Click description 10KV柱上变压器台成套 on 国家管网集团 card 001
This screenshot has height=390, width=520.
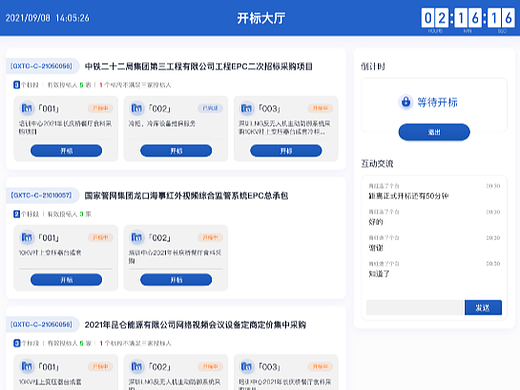click(x=50, y=252)
